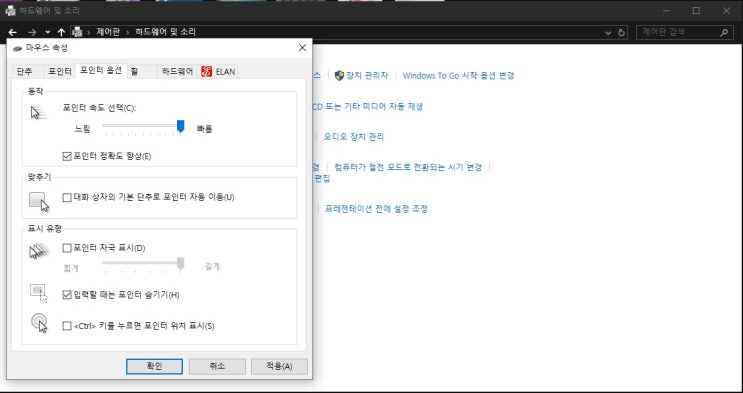Select the 포인터 옵션 tab

coord(101,70)
